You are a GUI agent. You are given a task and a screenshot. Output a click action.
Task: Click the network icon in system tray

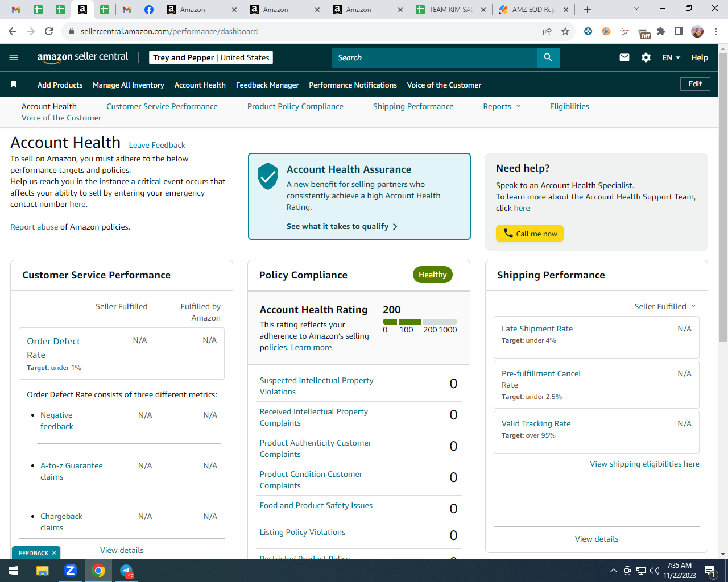pyautogui.click(x=641, y=571)
